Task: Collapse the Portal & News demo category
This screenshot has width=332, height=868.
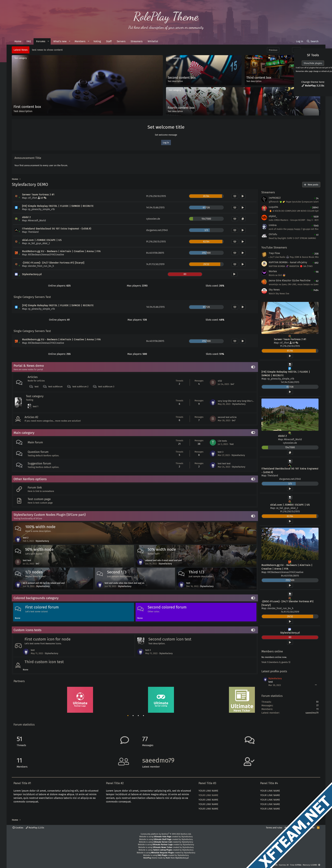Action: point(253,367)
